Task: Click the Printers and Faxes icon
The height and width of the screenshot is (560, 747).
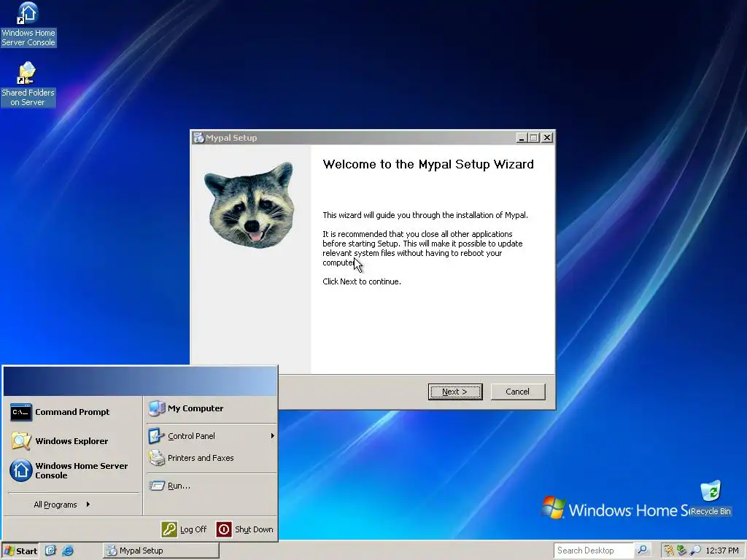Action: click(157, 458)
